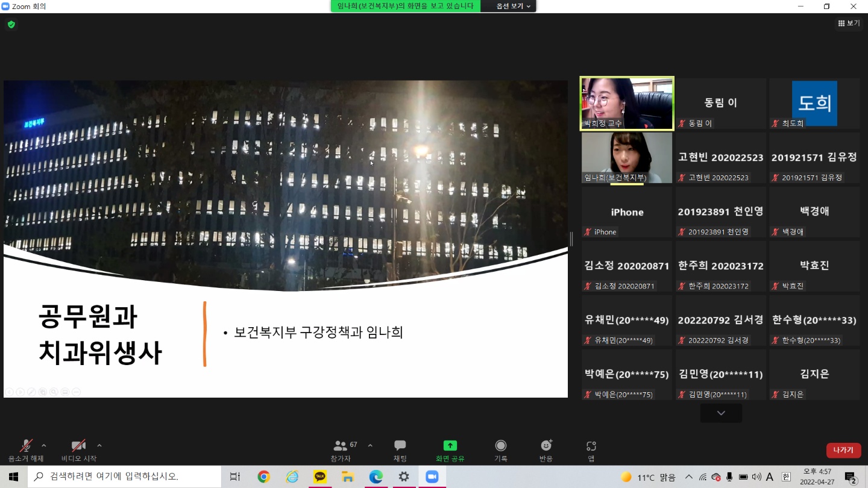Show next page of participant videos
The width and height of the screenshot is (868, 488).
[x=721, y=413]
